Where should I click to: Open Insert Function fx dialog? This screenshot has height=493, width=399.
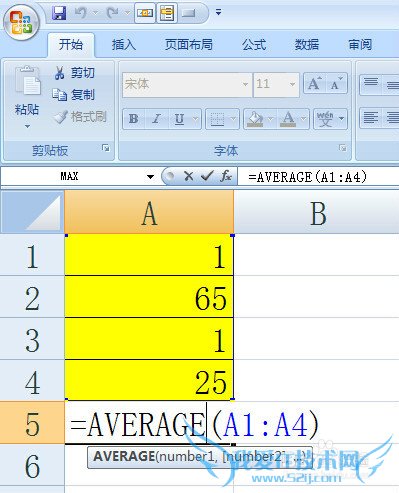coord(226,176)
